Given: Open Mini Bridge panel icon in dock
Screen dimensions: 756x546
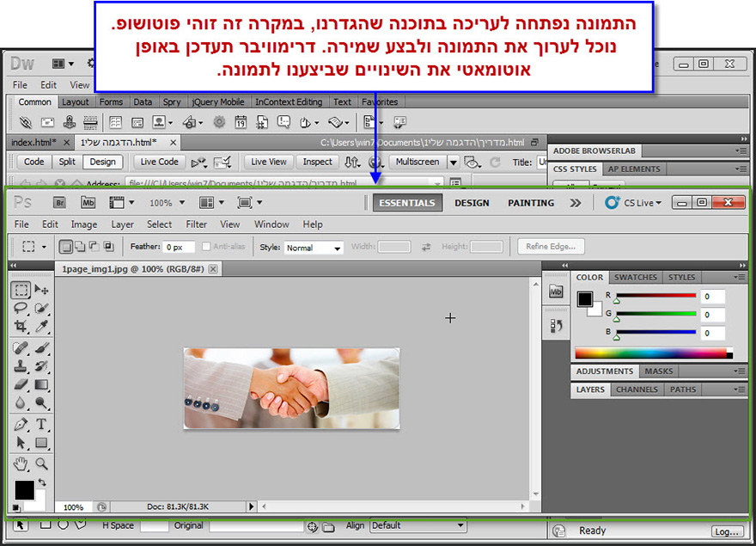Looking at the screenshot, I should [x=556, y=291].
